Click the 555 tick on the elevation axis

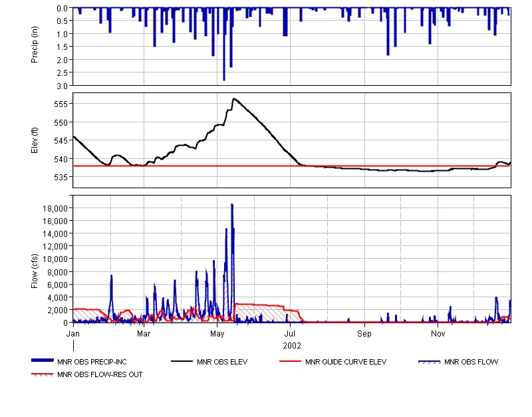pyautogui.click(x=60, y=104)
